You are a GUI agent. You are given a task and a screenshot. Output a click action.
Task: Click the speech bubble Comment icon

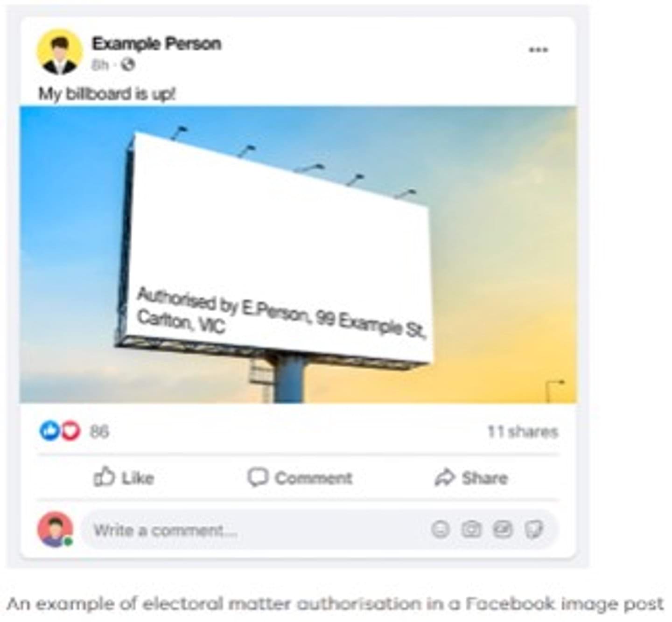(x=258, y=477)
